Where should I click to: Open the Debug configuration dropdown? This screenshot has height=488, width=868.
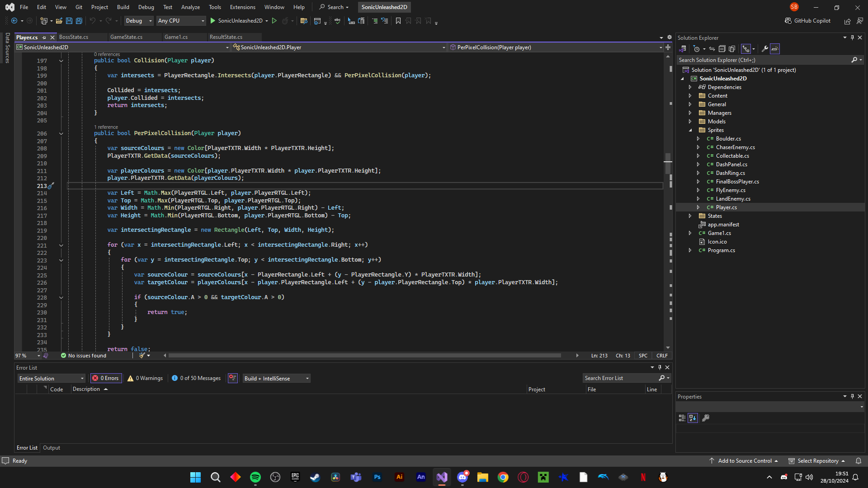(x=138, y=21)
